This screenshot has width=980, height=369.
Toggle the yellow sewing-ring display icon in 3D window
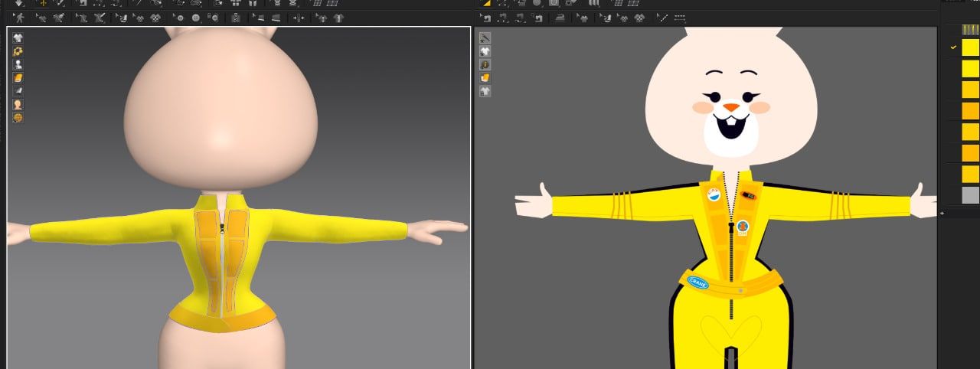coord(18,51)
